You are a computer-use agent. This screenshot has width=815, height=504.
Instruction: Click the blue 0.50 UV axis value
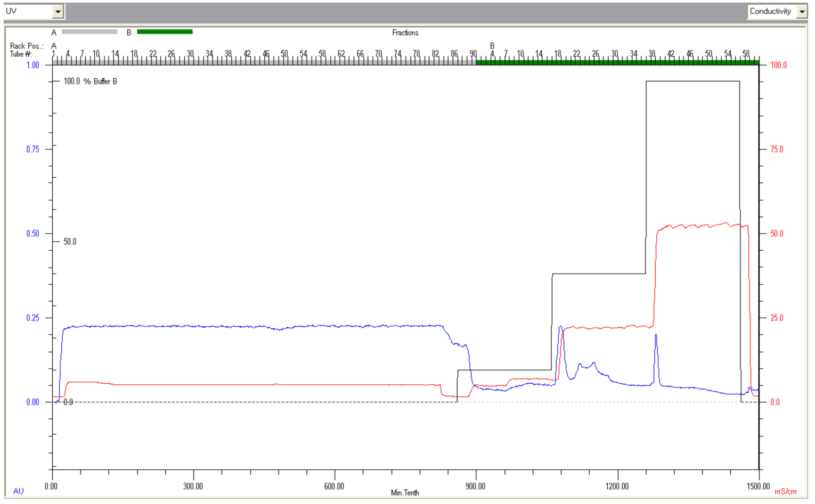(x=32, y=234)
